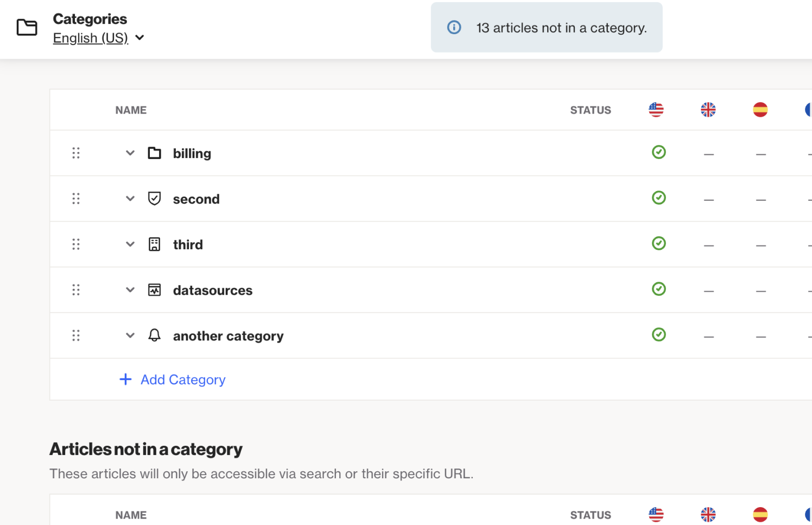Click datasources' green published status checkmark
The image size is (812, 525).
[659, 289]
